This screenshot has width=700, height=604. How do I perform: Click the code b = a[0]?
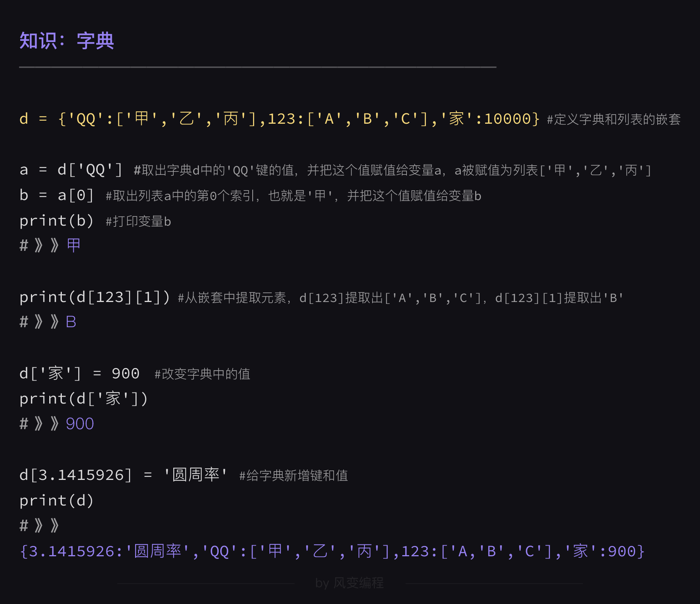pyautogui.click(x=56, y=195)
